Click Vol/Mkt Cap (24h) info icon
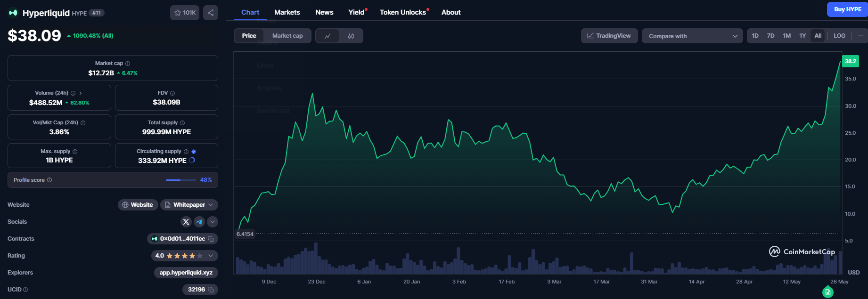868x299 pixels. point(83,123)
